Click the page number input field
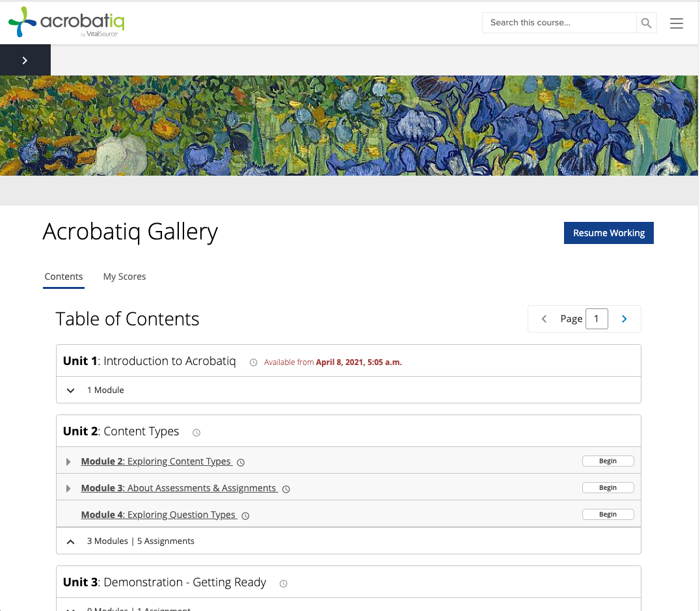The width and height of the screenshot is (700, 611). coord(597,319)
